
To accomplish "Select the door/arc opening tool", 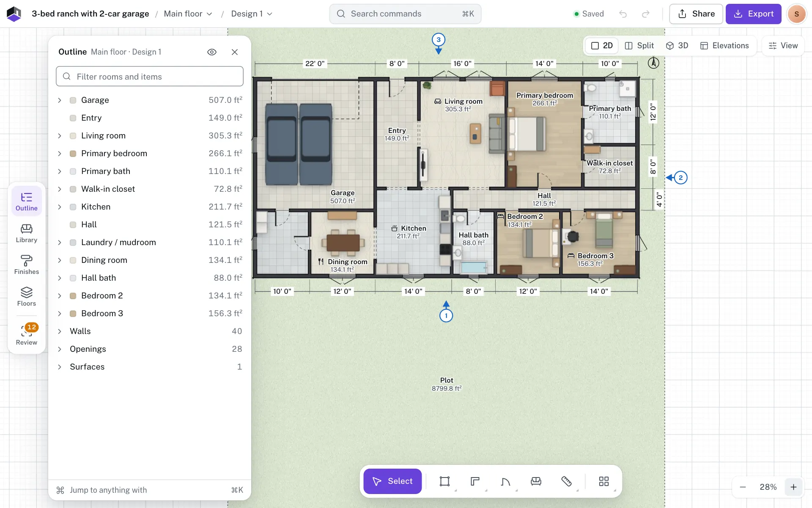I will tap(505, 481).
